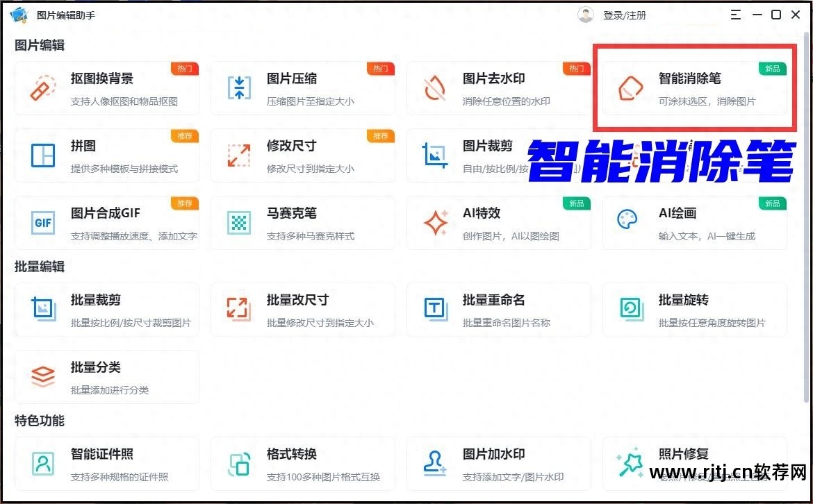The image size is (813, 504).
Task: Open the 图片去水印 watermark remover
Action: click(500, 87)
